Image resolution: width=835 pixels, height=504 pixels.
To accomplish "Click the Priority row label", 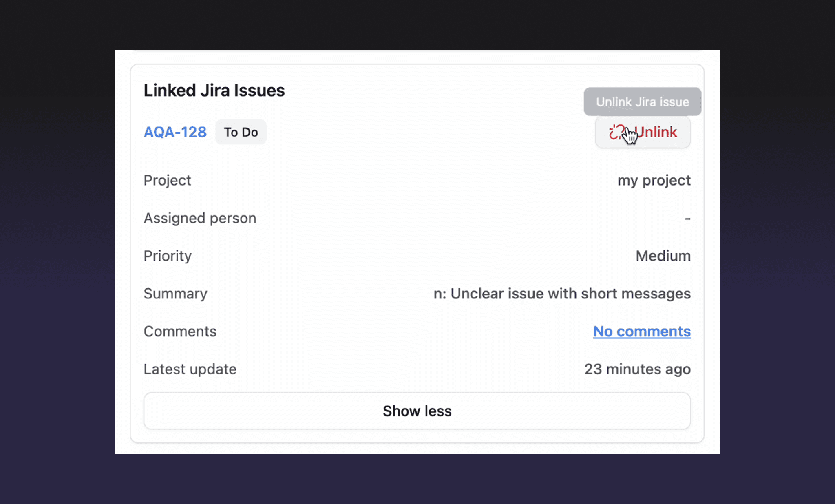I will pos(167,256).
